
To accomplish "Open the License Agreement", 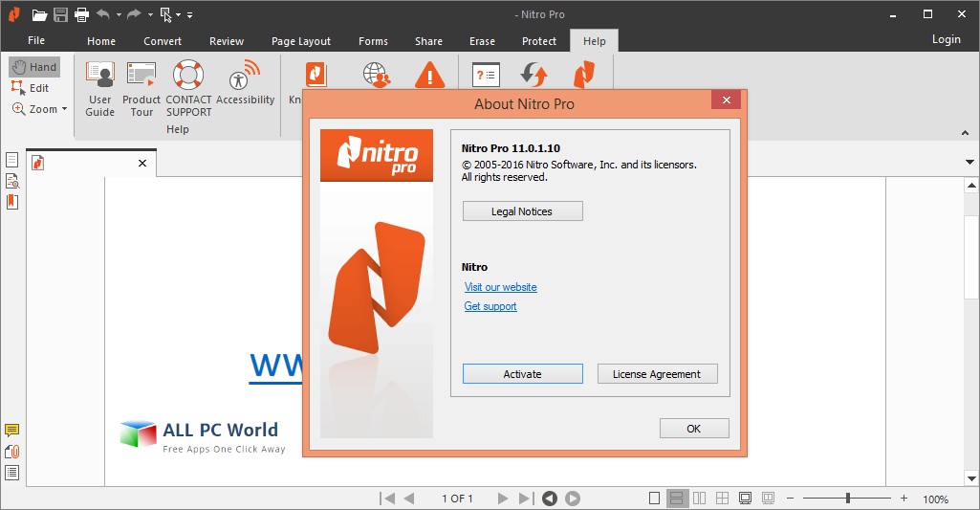I will pyautogui.click(x=657, y=374).
